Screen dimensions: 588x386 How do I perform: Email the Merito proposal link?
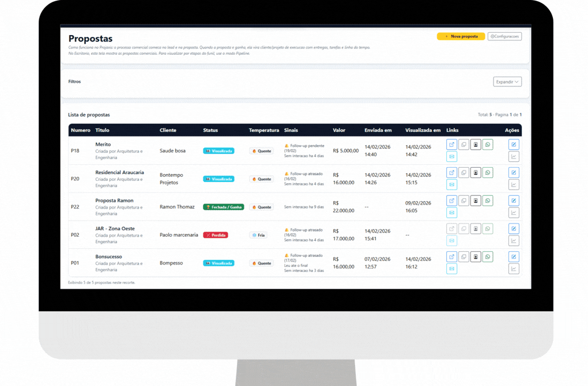451,157
